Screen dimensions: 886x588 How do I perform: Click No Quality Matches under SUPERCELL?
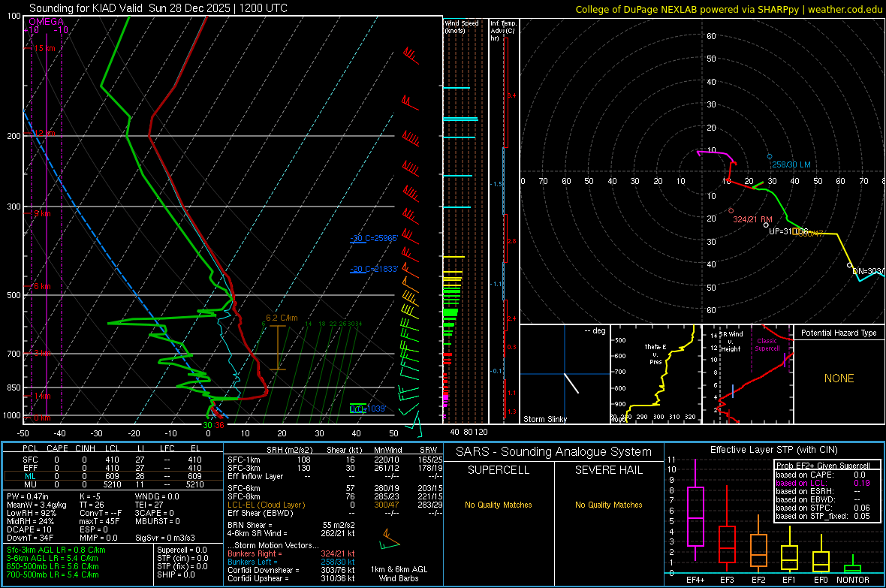point(499,505)
